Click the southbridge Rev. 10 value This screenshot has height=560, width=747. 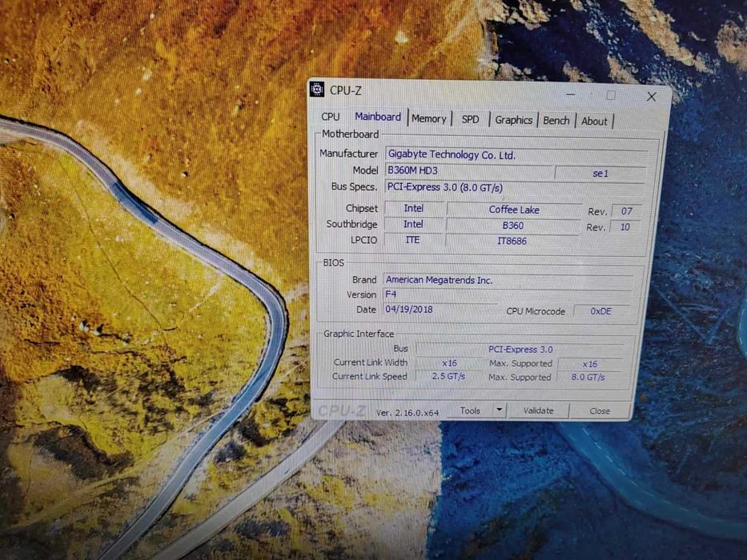coord(625,226)
